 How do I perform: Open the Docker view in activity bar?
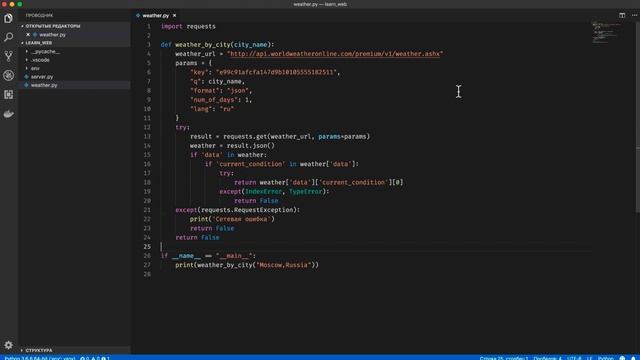(x=9, y=114)
